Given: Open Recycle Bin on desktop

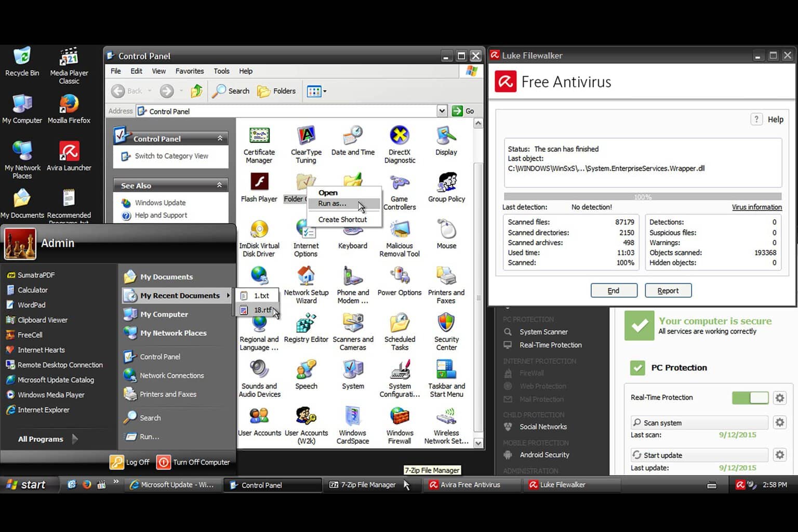Looking at the screenshot, I should [x=22, y=62].
